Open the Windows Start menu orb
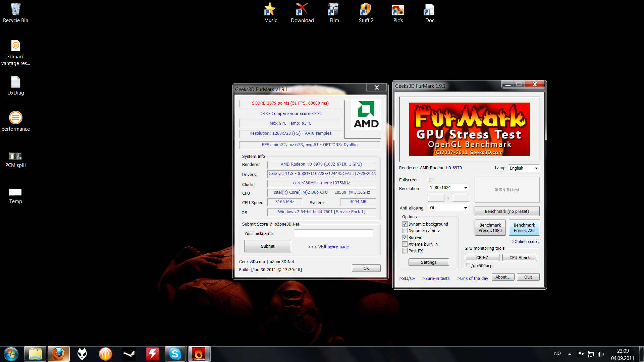Image resolution: width=644 pixels, height=362 pixels. tap(11, 354)
